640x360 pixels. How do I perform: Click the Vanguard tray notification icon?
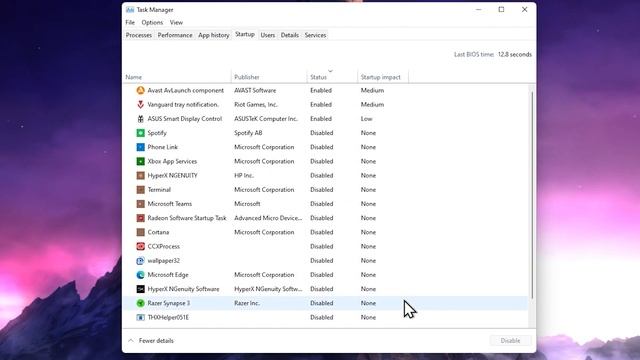140,104
